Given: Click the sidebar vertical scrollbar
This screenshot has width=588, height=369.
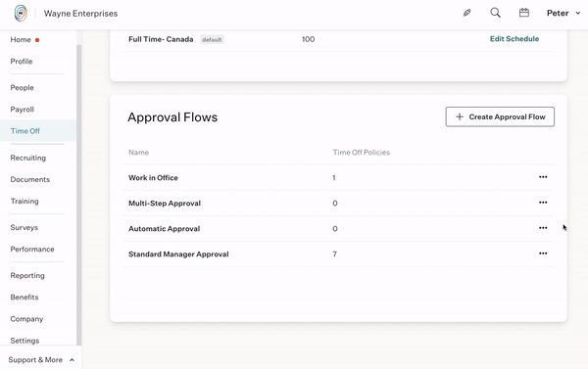Looking at the screenshot, I should 78,195.
